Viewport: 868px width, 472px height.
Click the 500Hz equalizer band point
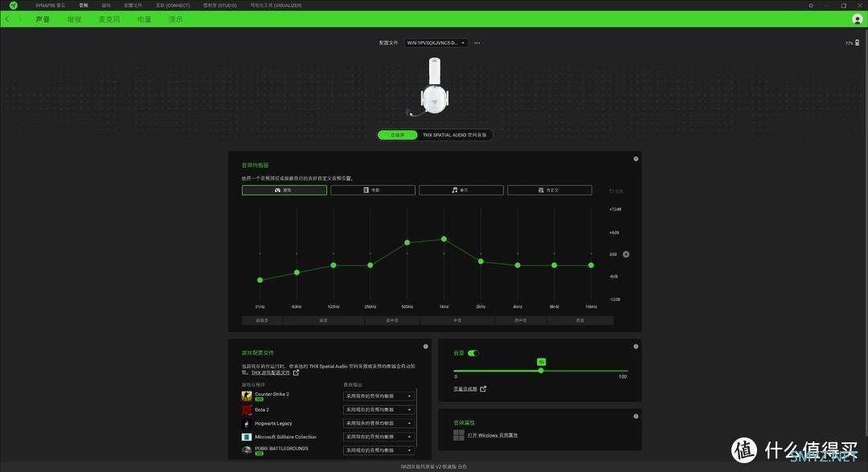coord(407,243)
